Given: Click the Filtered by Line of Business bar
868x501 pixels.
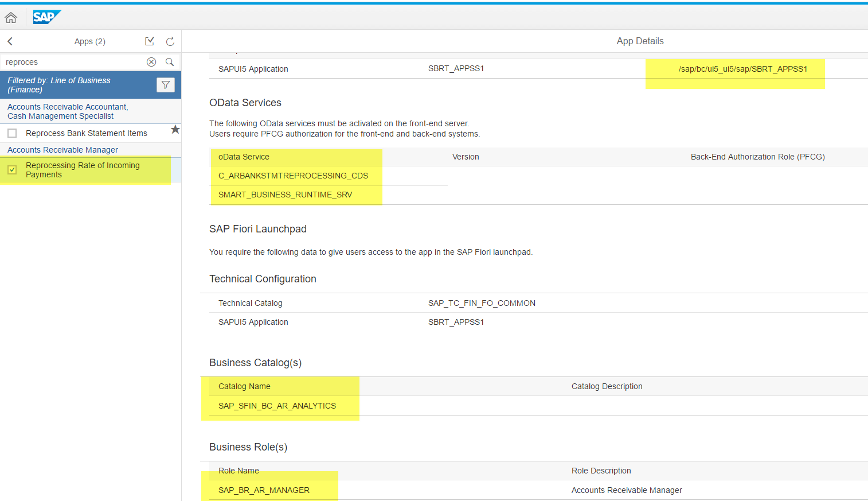Looking at the screenshot, I should pyautogui.click(x=75, y=85).
